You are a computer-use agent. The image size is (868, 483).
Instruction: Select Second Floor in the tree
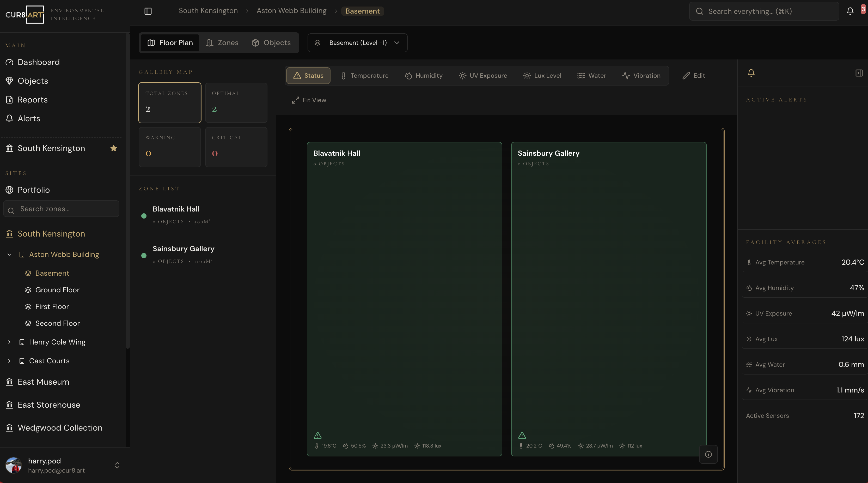tap(57, 323)
